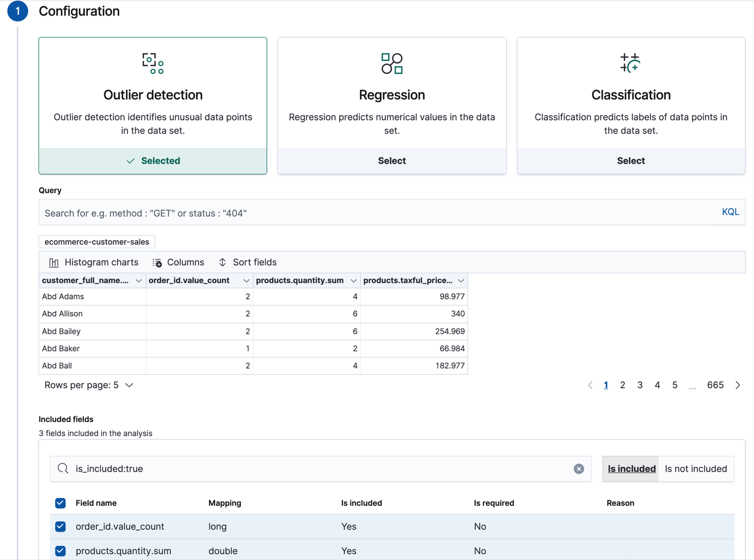Image resolution: width=754 pixels, height=560 pixels.
Task: Open the products.taxful_price column dropdown
Action: (x=460, y=281)
